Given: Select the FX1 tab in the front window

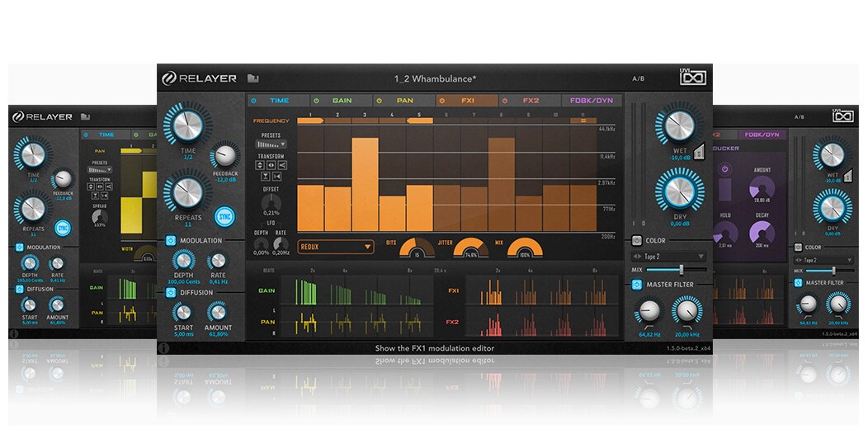Looking at the screenshot, I should pyautogui.click(x=467, y=101).
